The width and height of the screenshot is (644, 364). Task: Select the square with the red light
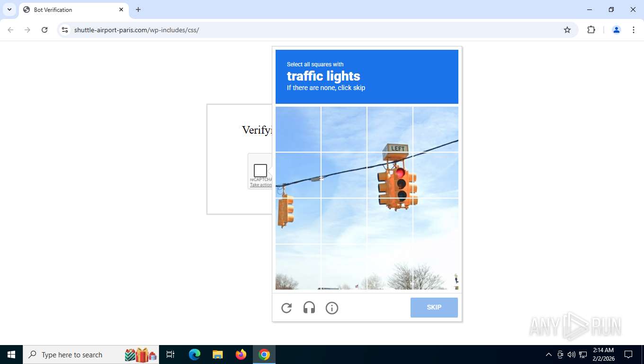click(x=390, y=175)
